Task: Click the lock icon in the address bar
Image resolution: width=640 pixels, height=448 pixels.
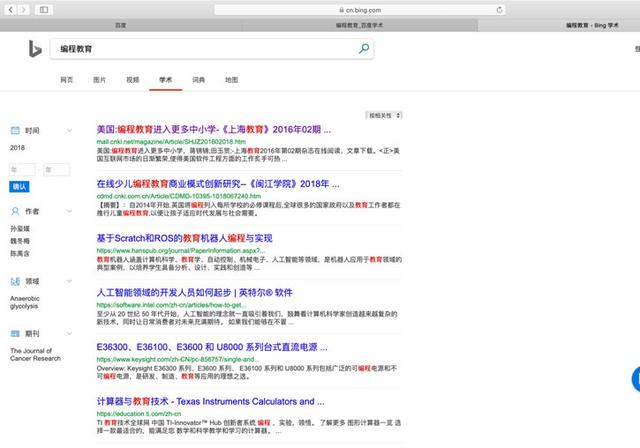Action: 341,10
